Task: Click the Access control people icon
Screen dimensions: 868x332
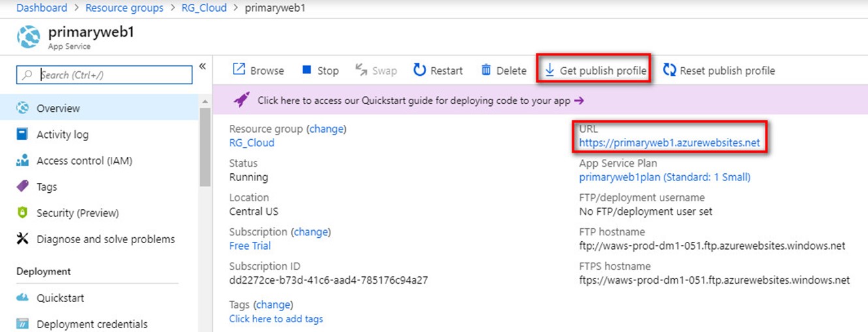Action: (x=23, y=160)
